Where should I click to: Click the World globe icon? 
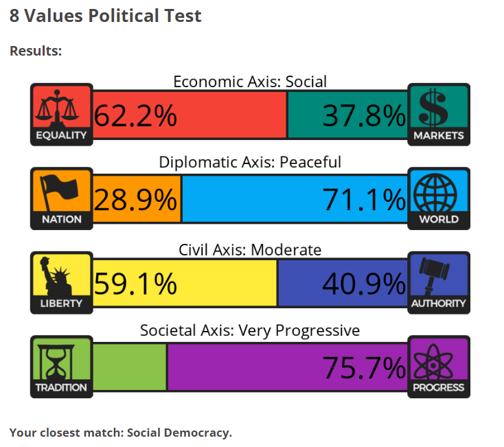pyautogui.click(x=438, y=192)
